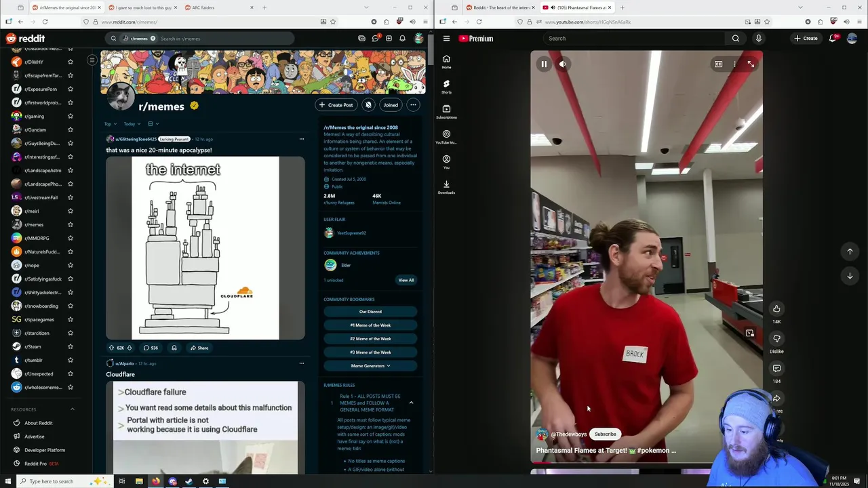This screenshot has width=868, height=488.
Task: Open overflow menu for u/Alparlo post
Action: pos(302,363)
